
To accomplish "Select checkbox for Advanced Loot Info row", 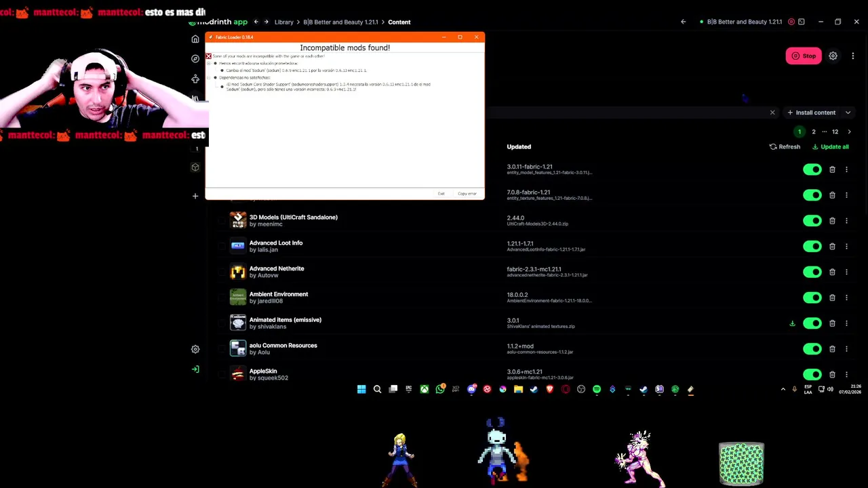I will pyautogui.click(x=222, y=246).
